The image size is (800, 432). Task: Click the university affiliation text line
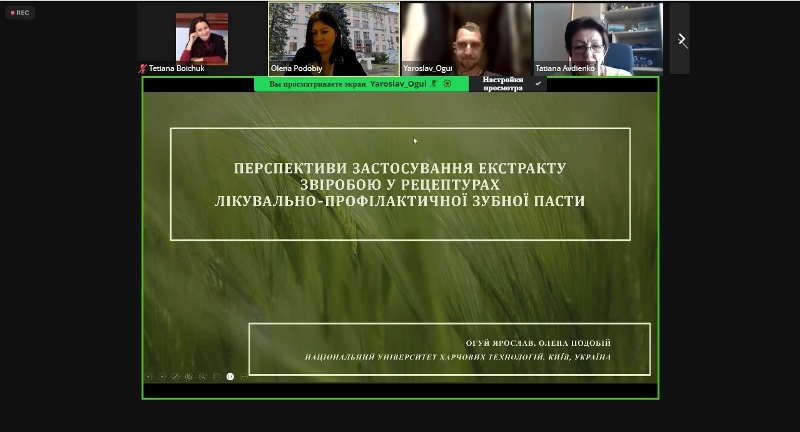pyautogui.click(x=458, y=357)
